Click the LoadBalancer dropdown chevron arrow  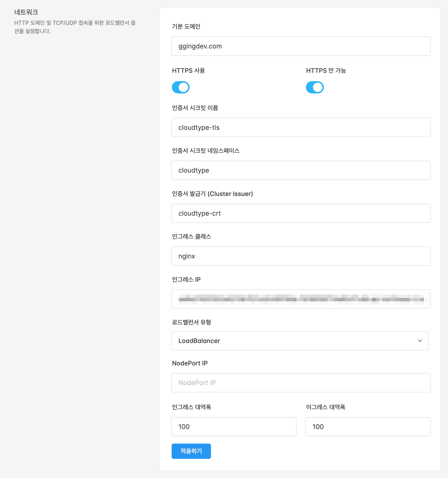[420, 341]
